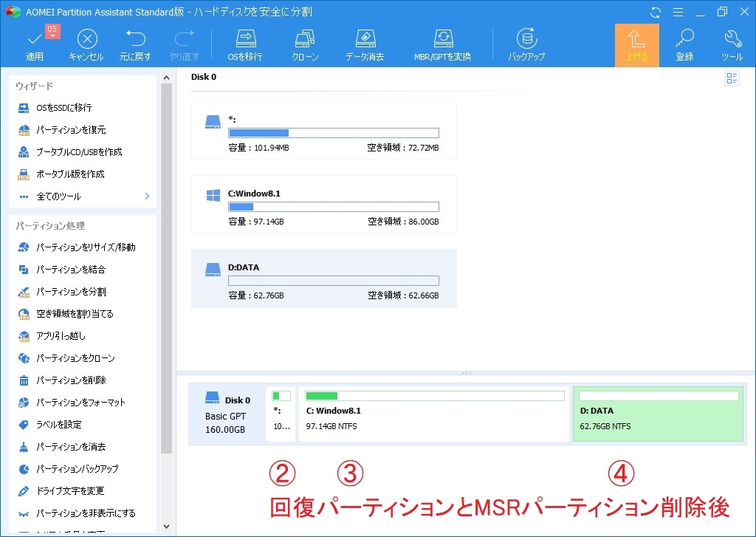Image resolution: width=756 pixels, height=537 pixels.
Task: Click the パーティションを分割 split icon
Action: coord(24,292)
